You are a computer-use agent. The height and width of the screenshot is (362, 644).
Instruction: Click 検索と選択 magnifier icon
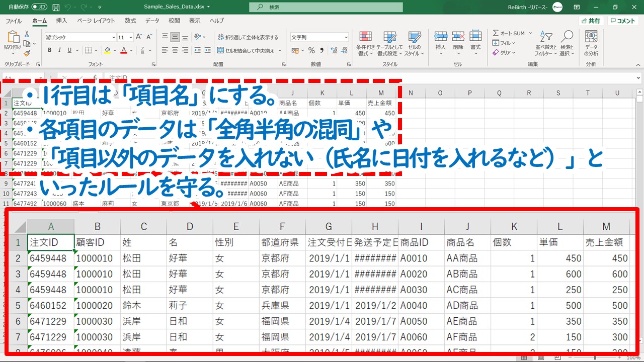567,43
